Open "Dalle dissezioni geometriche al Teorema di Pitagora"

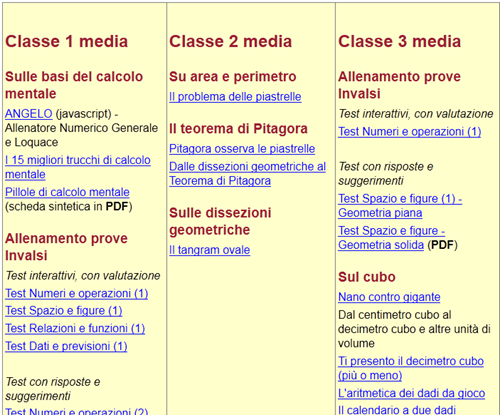click(x=247, y=173)
